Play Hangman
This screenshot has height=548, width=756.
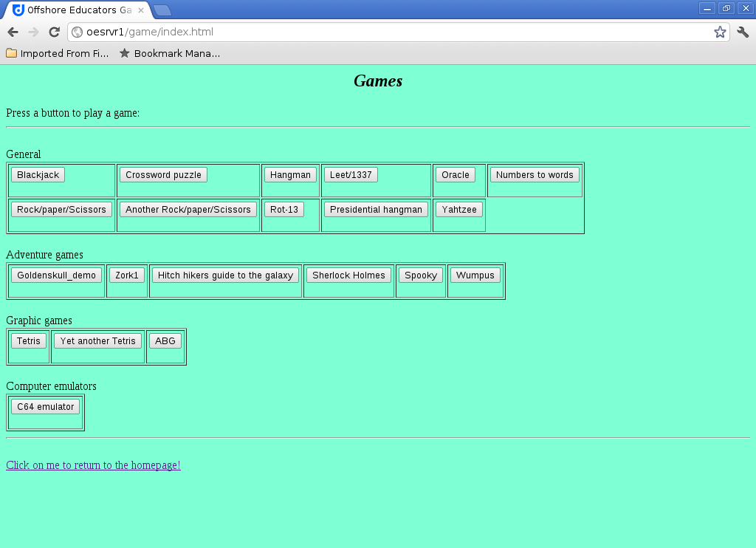290,174
